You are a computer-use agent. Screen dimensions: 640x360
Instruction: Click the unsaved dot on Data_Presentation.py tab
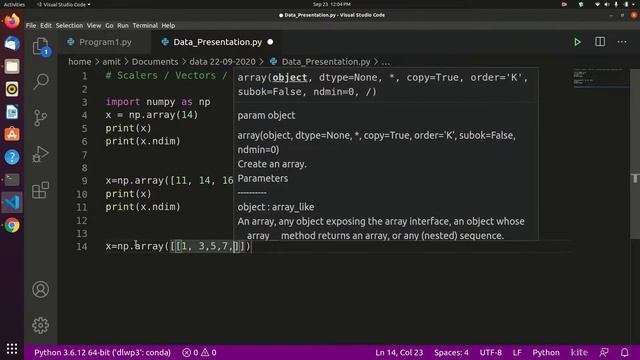(270, 42)
